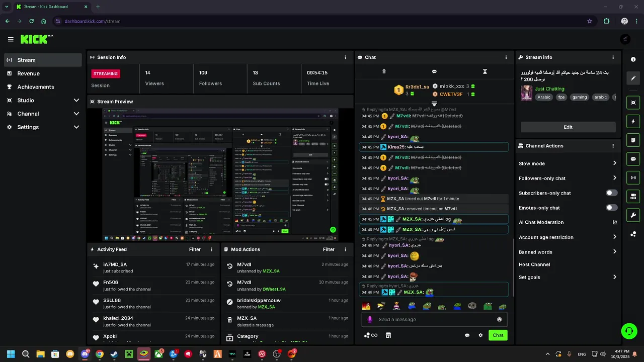The image size is (644, 362).
Task: Collapse the pinned leaderboard arrow in chat
Action: (x=434, y=104)
